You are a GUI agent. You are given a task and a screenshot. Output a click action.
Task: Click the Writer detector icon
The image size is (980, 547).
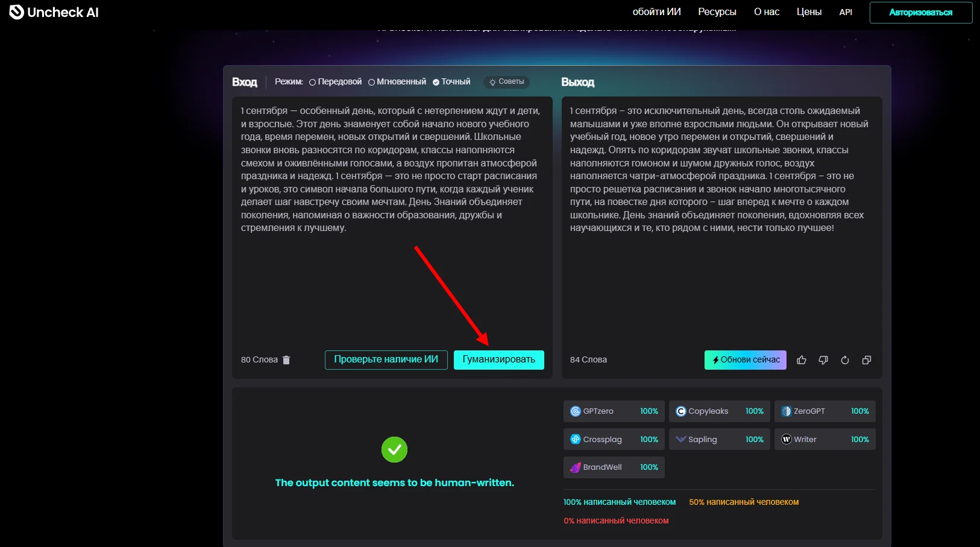787,440
